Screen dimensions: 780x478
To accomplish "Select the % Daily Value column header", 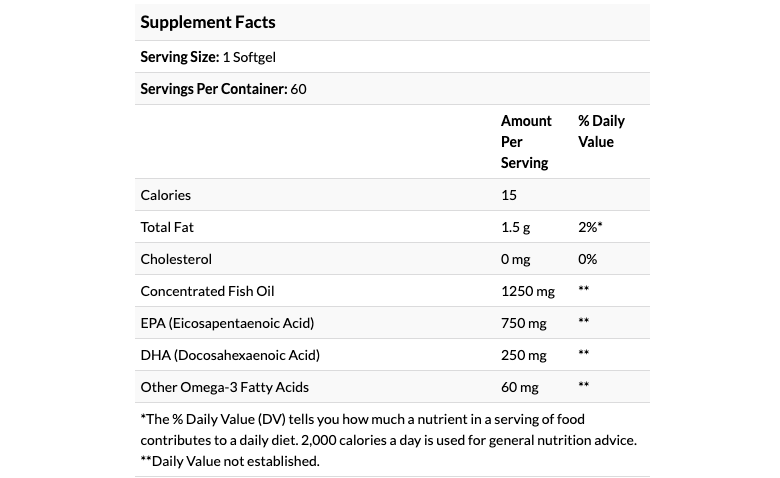I will [601, 131].
